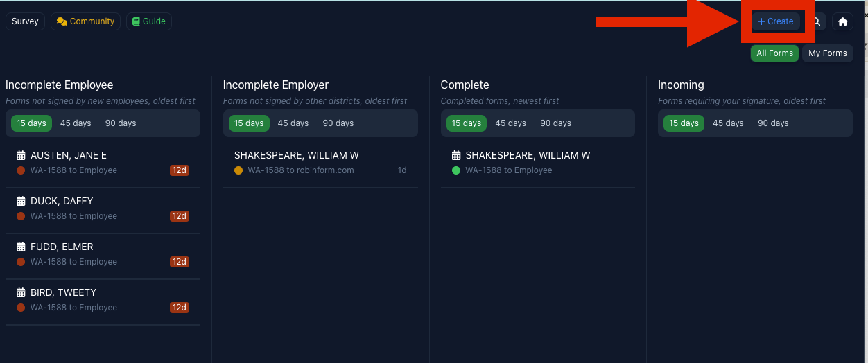
Task: Click WA-1588 to robinform.com text
Action: (x=301, y=170)
